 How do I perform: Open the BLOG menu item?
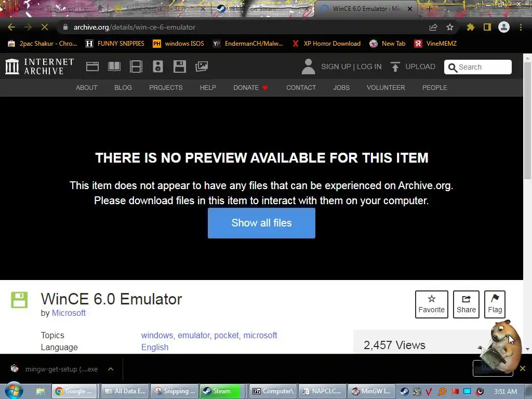pyautogui.click(x=123, y=87)
